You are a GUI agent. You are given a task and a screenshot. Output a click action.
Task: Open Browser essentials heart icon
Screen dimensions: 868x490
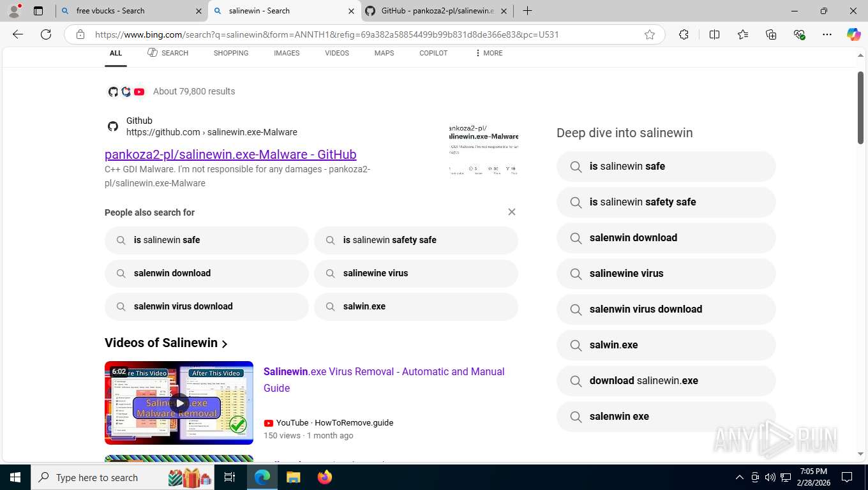coord(799,34)
